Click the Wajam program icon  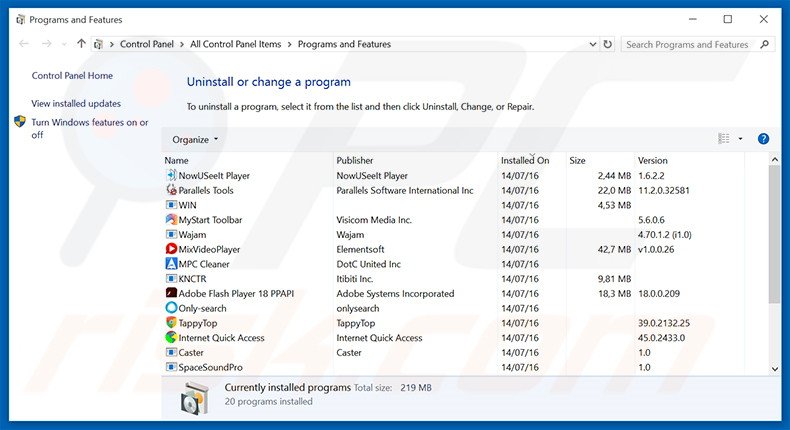click(x=171, y=234)
